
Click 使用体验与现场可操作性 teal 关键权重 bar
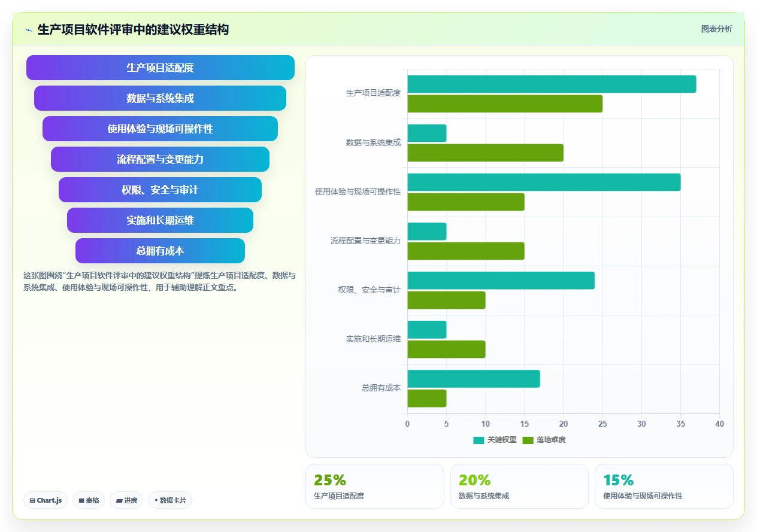point(544,182)
